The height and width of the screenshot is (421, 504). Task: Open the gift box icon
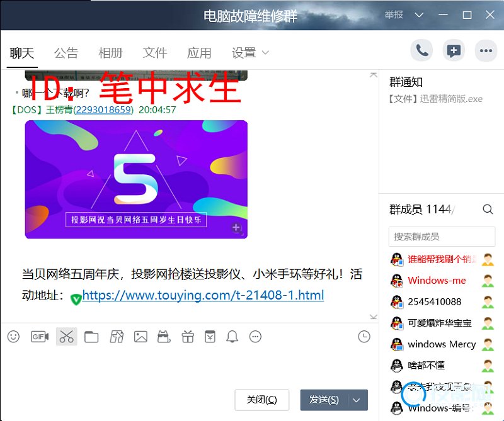[x=188, y=337]
